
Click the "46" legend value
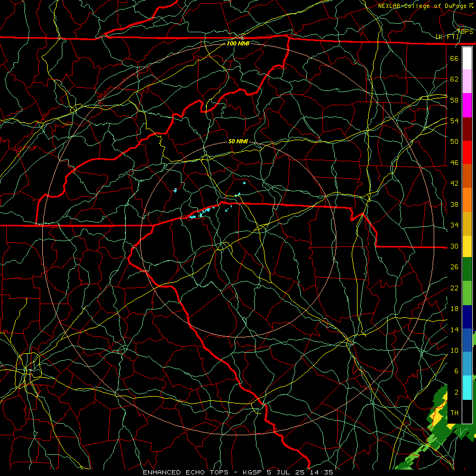454,163
